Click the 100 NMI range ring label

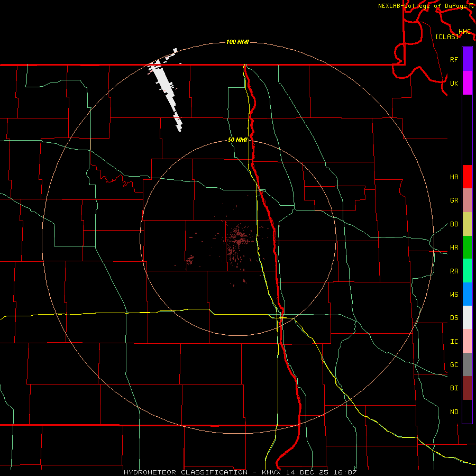tap(237, 42)
